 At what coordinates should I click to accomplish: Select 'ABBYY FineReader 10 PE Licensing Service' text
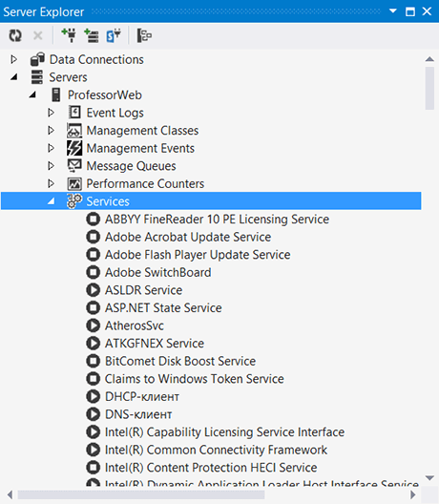(217, 220)
